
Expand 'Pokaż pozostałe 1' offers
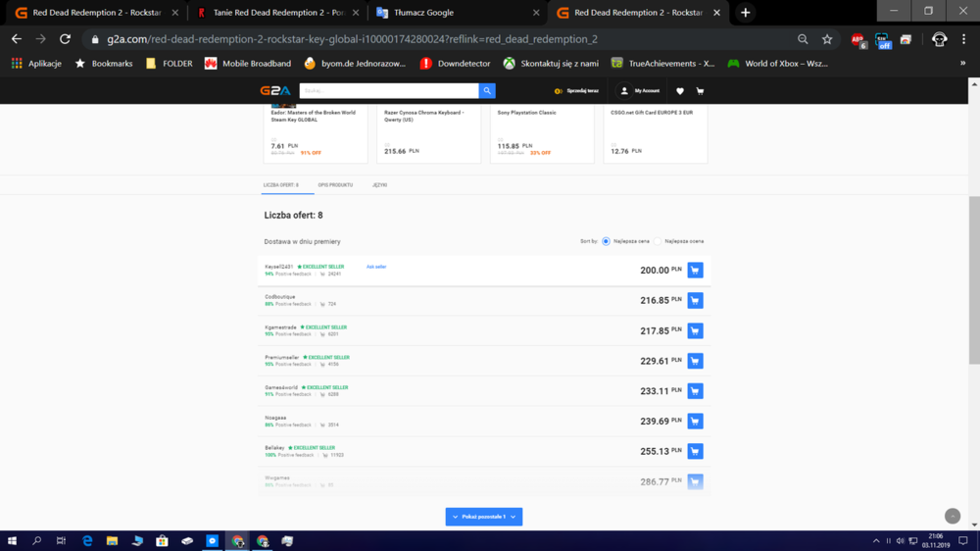484,517
